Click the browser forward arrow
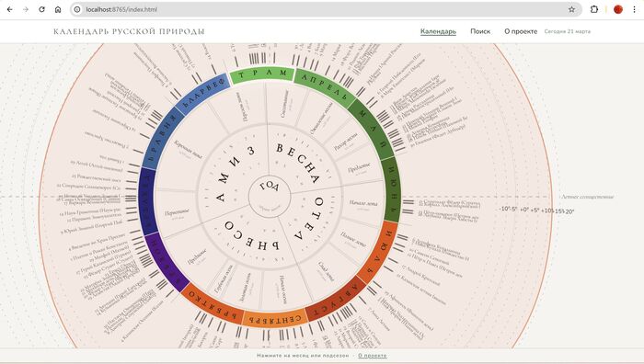 click(x=26, y=9)
